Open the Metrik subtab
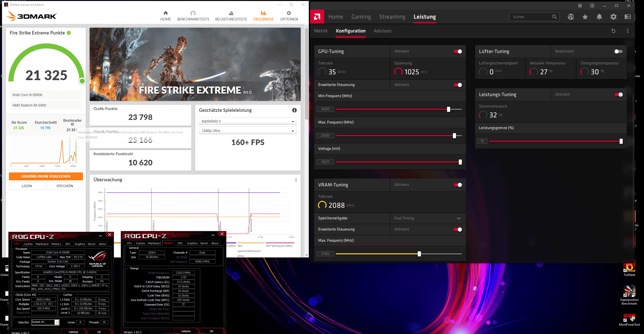The image size is (644, 334). click(x=321, y=31)
